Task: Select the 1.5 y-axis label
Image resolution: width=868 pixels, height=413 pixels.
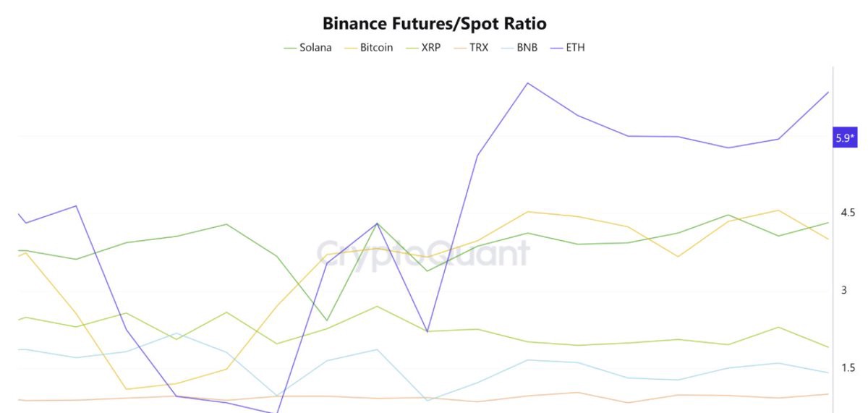Action: click(x=848, y=367)
